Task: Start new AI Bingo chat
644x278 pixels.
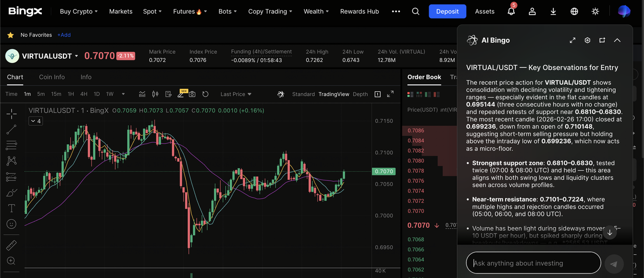Action: (x=602, y=40)
